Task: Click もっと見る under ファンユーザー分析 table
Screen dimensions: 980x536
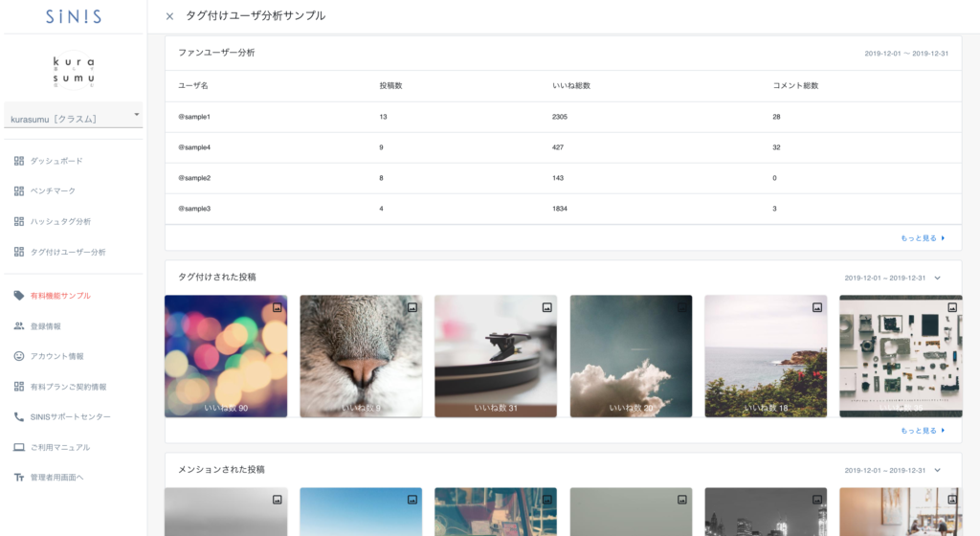Action: (923, 238)
